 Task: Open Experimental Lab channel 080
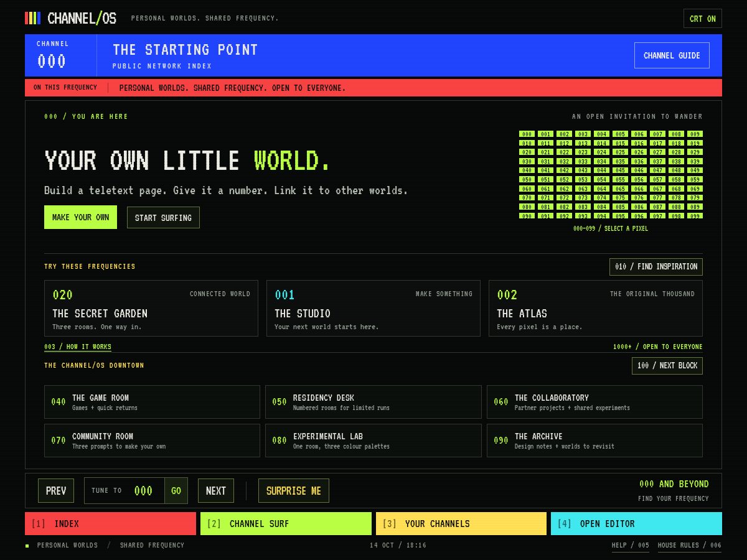tap(374, 441)
